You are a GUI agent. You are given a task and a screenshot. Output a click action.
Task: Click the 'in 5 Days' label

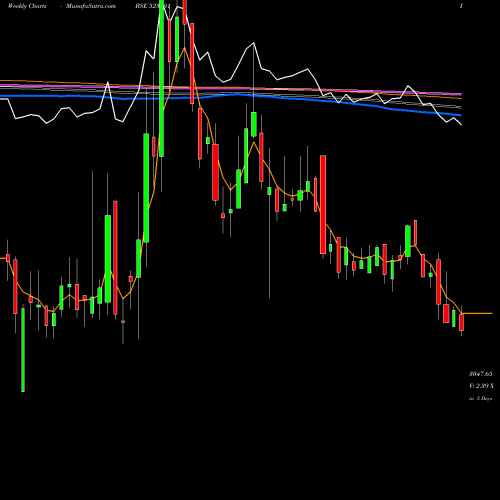tap(480, 398)
